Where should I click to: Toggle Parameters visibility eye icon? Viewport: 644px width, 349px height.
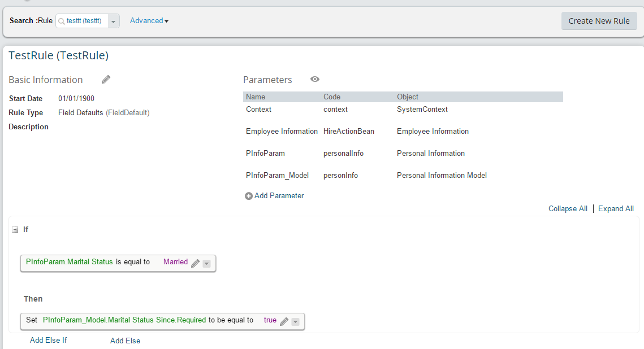coord(315,79)
